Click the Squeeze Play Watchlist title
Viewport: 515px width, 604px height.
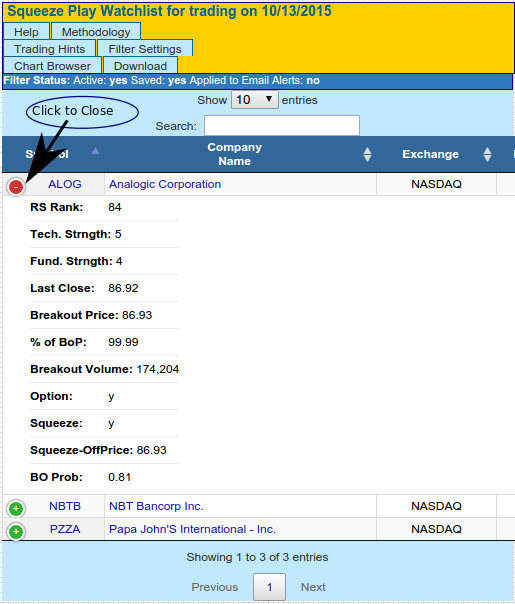tap(169, 11)
